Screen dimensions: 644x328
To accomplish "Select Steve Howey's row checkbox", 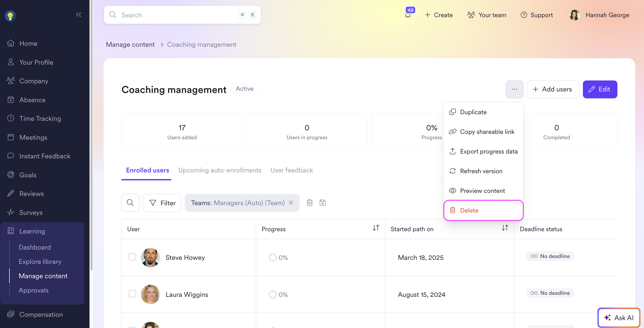I will coord(132,257).
